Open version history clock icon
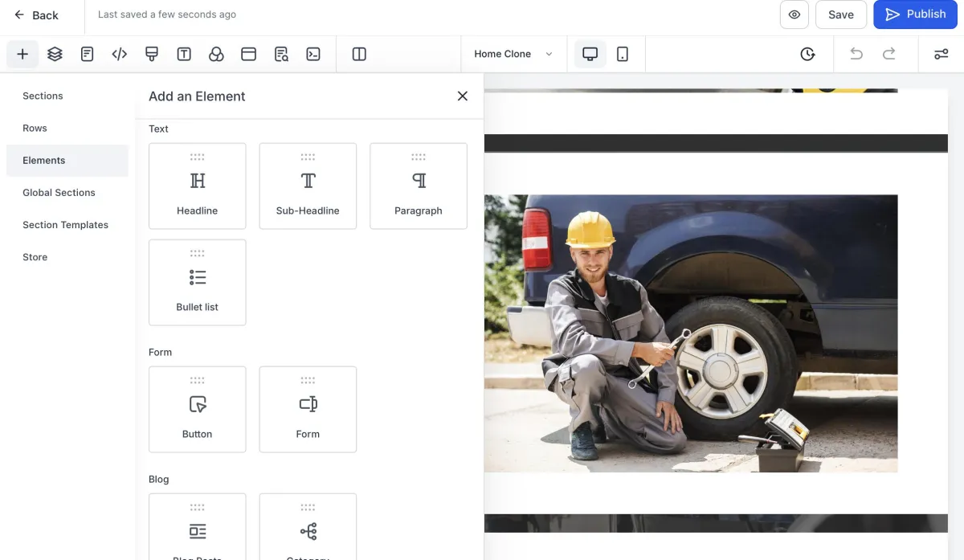This screenshot has height=560, width=964. [808, 54]
